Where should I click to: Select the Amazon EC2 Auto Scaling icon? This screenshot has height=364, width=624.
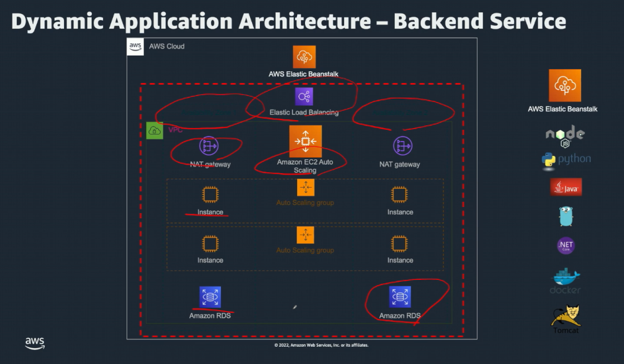pos(305,141)
